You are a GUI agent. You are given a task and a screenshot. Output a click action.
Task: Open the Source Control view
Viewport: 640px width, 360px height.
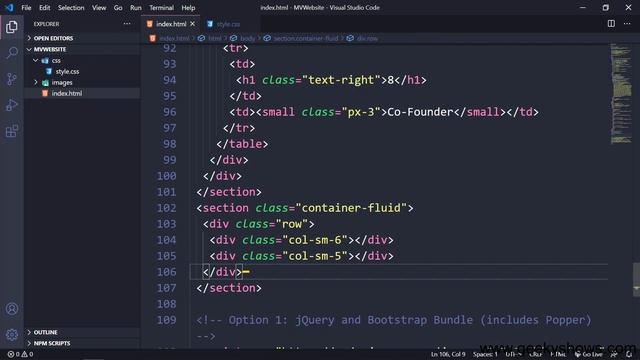pos(12,79)
